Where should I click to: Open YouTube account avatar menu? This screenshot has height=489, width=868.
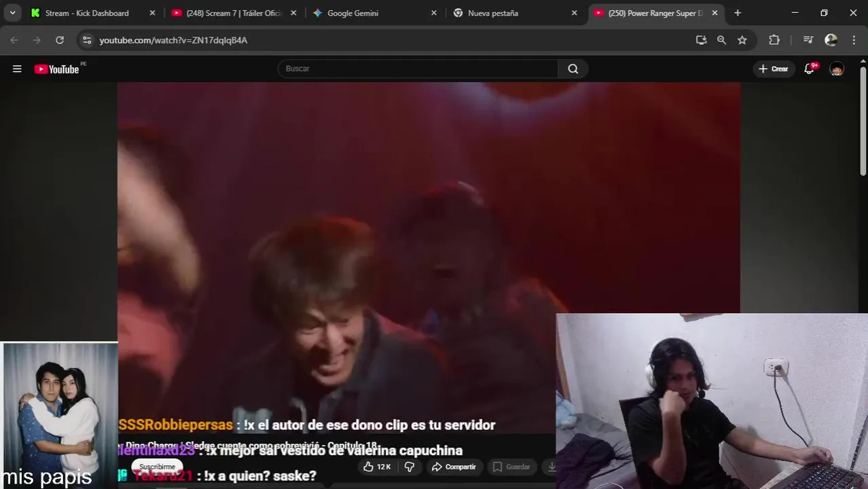click(x=837, y=69)
